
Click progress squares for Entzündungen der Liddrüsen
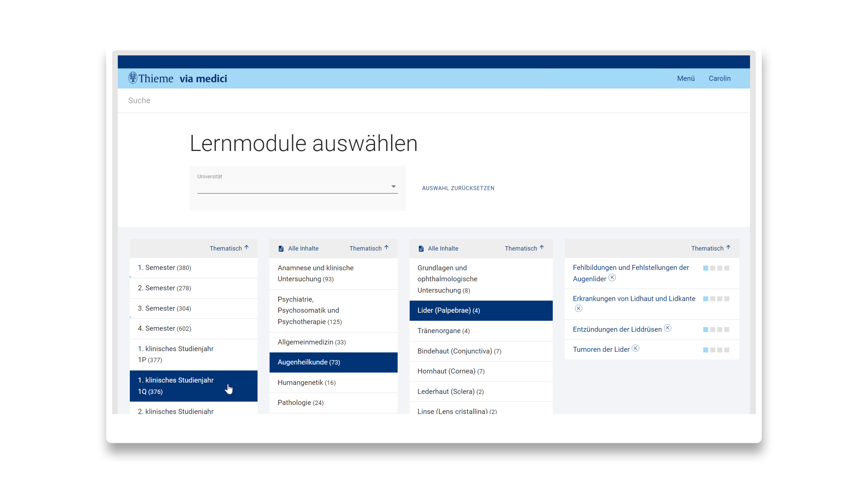click(x=716, y=330)
